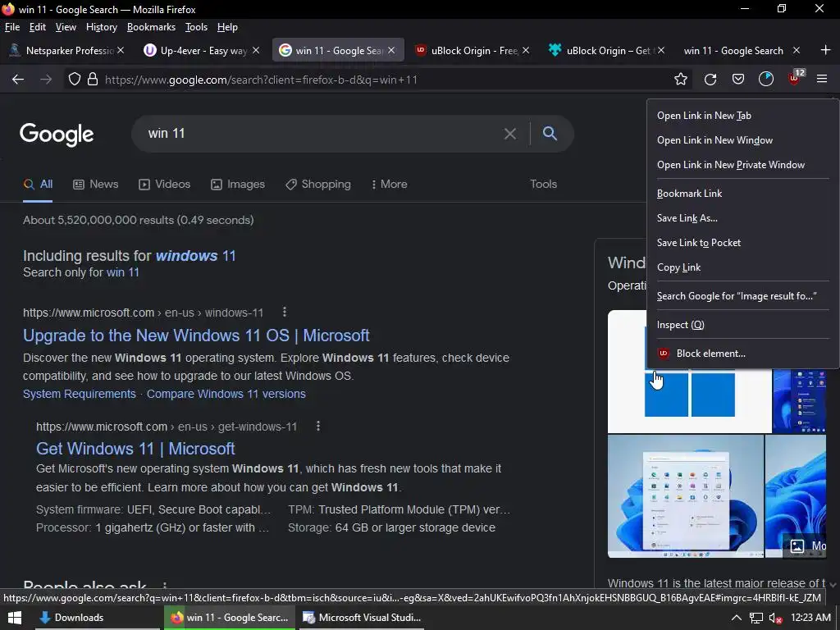Close the Netsparker Professional tab
Image resolution: width=840 pixels, height=630 pixels.
click(x=121, y=50)
